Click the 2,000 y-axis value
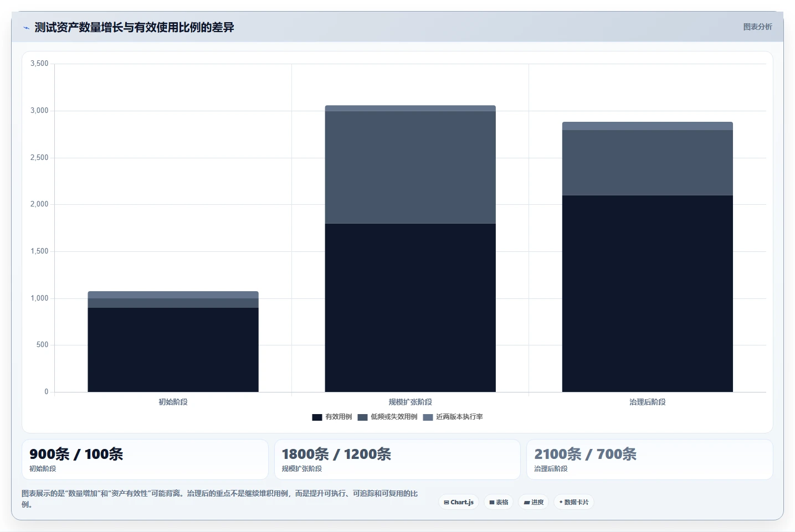This screenshot has height=532, width=795. pos(39,204)
